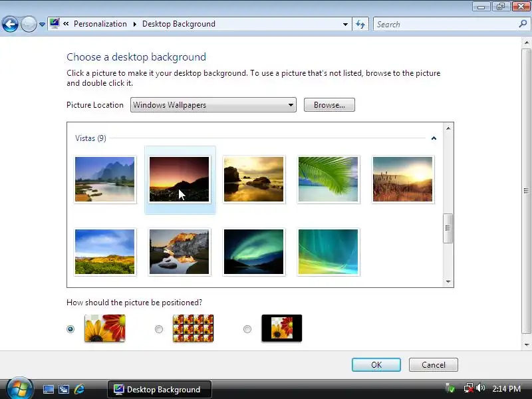The image size is (532, 399).
Task: Select the green aurora night wallpaper
Action: tap(254, 252)
